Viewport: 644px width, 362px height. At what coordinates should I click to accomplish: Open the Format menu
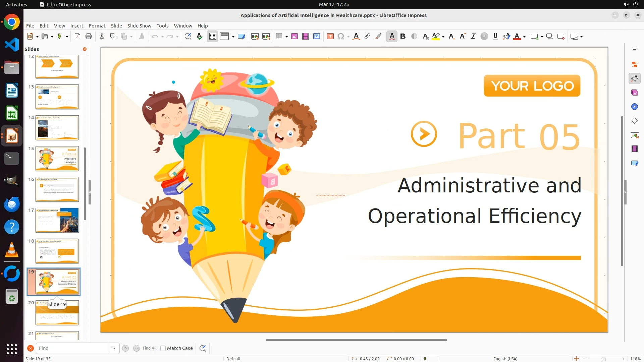(97, 26)
